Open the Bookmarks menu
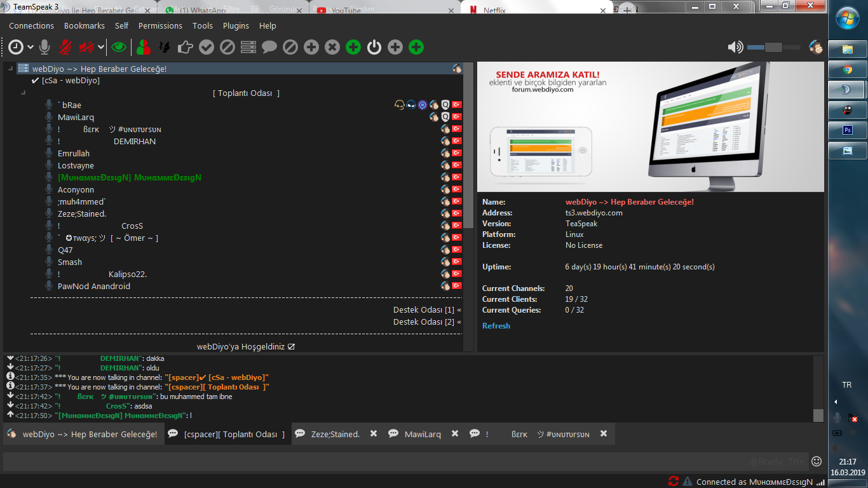Viewport: 868px width, 488px height. tap(85, 26)
